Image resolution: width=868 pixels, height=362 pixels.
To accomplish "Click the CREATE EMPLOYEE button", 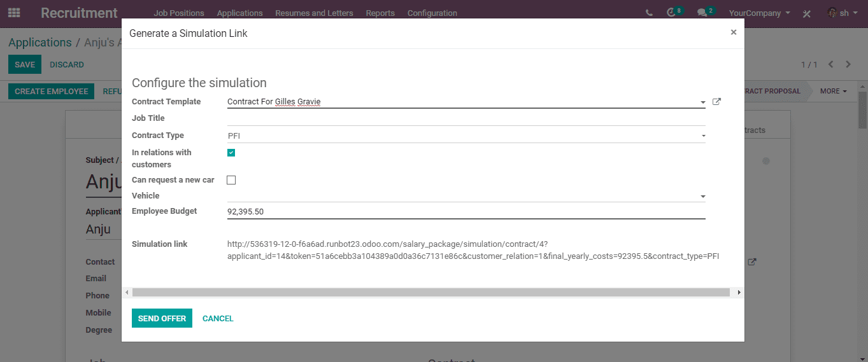I will (52, 91).
